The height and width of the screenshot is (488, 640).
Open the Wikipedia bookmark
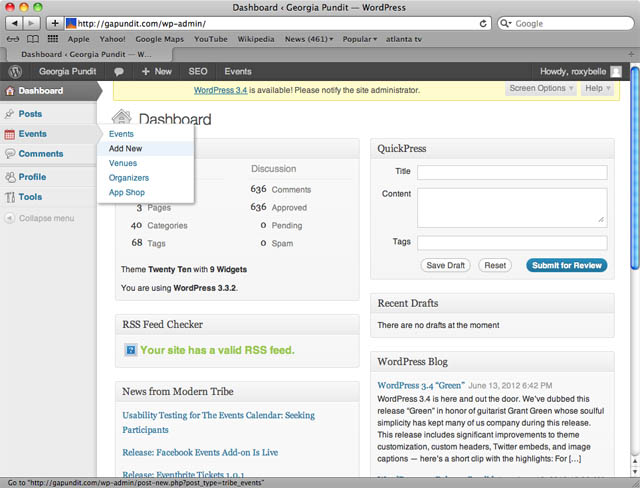click(256, 39)
